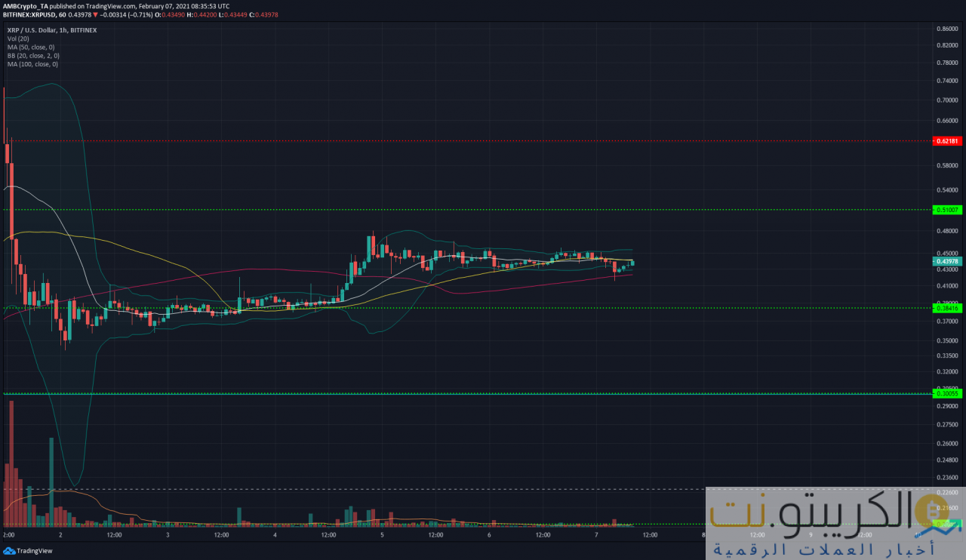Toggle the MA (100, close, 0) moving average
Screen dimensions: 966x560
tap(32, 64)
